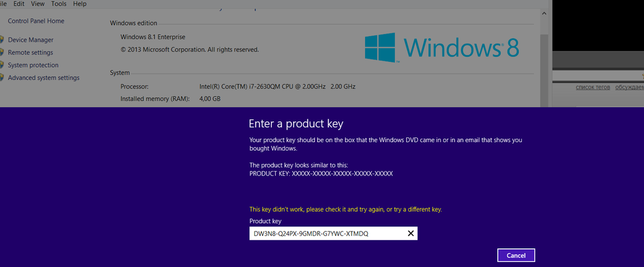644x267 pixels.
Task: Open the View menu
Action: [x=37, y=4]
